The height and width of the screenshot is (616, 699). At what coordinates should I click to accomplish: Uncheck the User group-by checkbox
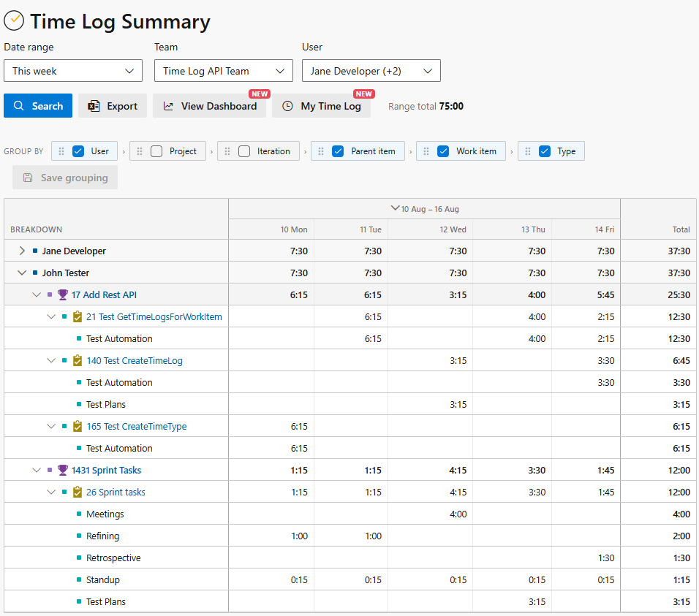coord(78,151)
